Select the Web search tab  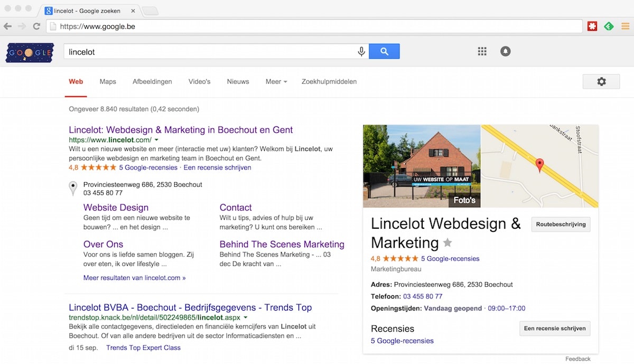(x=76, y=81)
